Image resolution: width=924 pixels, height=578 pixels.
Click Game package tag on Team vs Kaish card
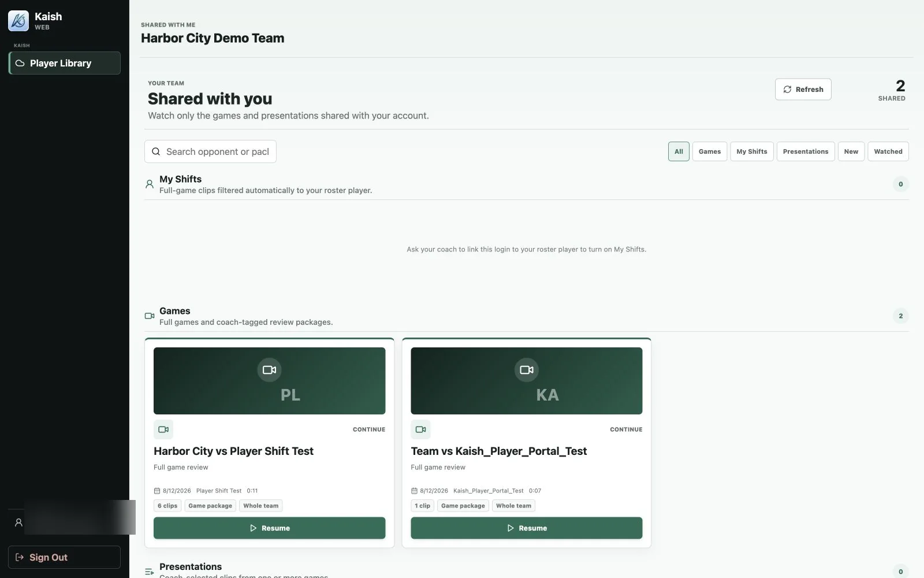(x=463, y=506)
